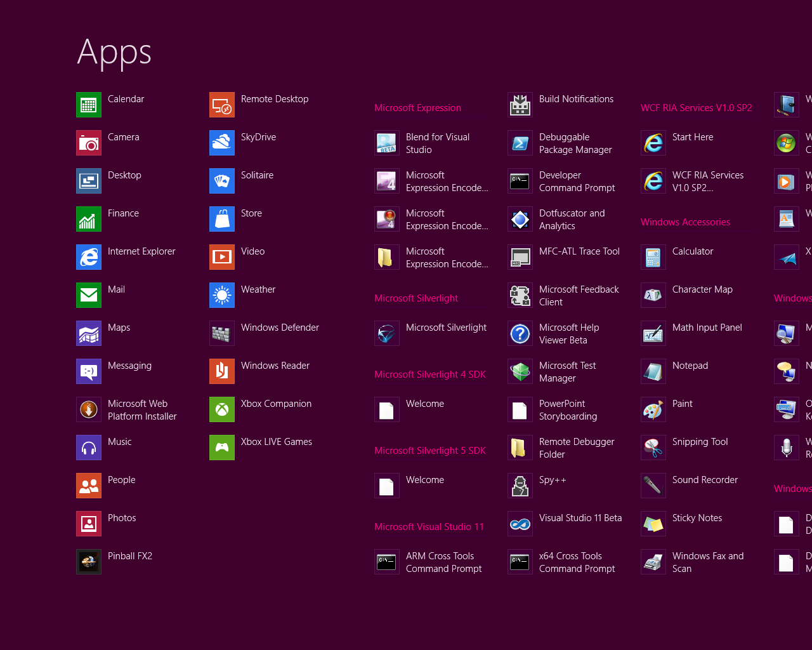Viewport: 812px width, 650px height.
Task: Open the Desktop tile icon
Action: 89,181
